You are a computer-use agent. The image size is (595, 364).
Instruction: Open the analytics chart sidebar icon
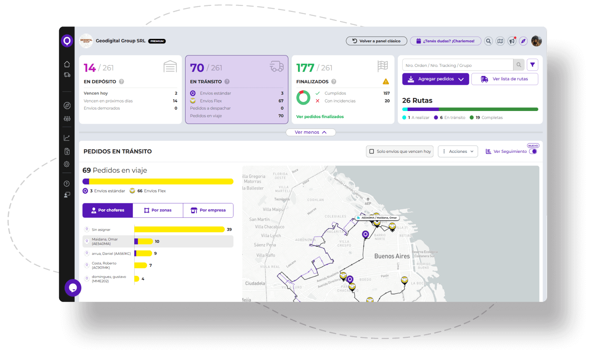point(67,138)
